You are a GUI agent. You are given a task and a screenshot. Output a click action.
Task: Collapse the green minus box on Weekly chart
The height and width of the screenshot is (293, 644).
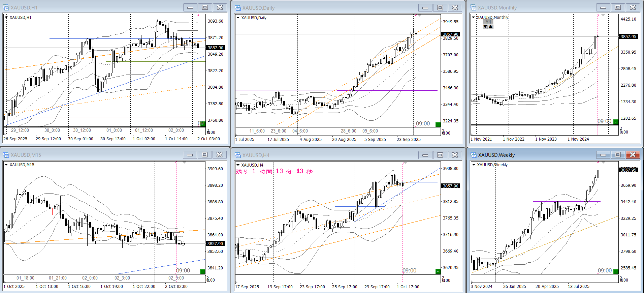pos(616,271)
